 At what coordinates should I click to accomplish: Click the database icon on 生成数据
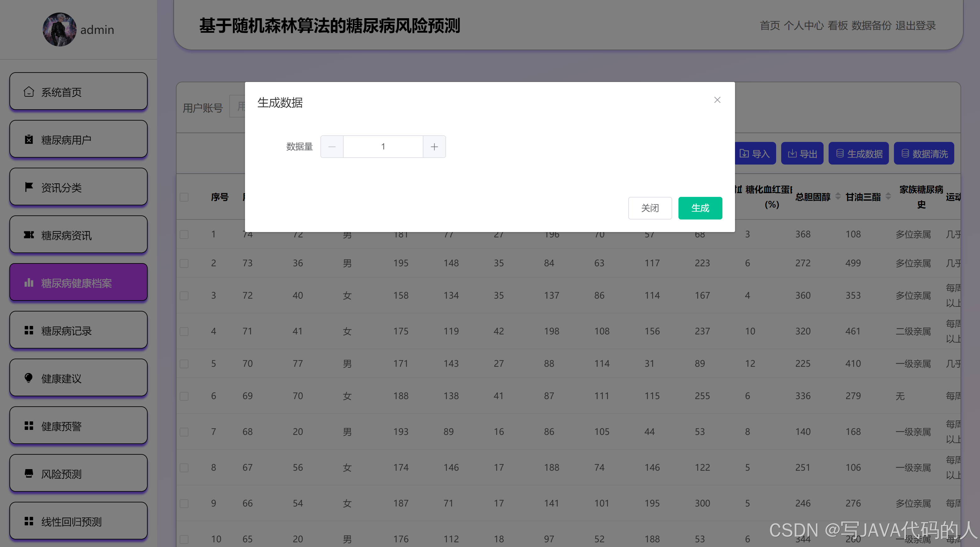pyautogui.click(x=840, y=153)
